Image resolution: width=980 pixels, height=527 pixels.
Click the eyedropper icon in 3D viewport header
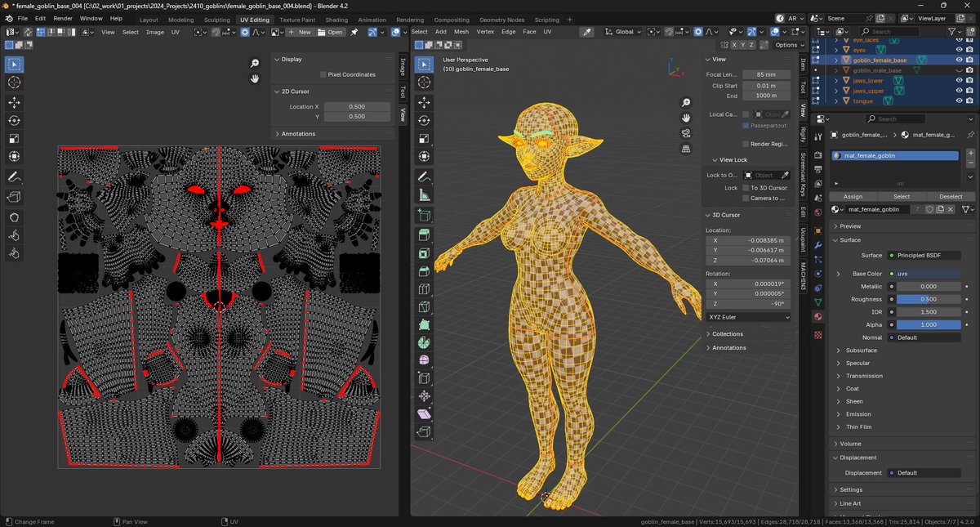[x=586, y=32]
